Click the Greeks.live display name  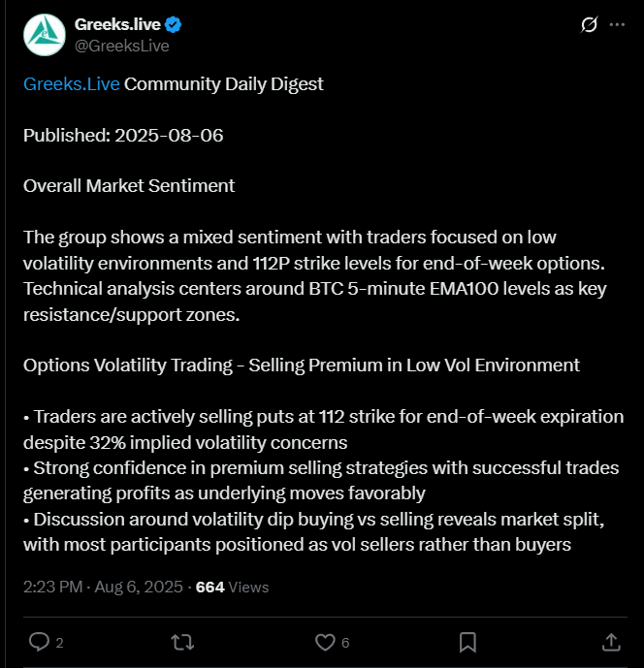pyautogui.click(x=117, y=24)
